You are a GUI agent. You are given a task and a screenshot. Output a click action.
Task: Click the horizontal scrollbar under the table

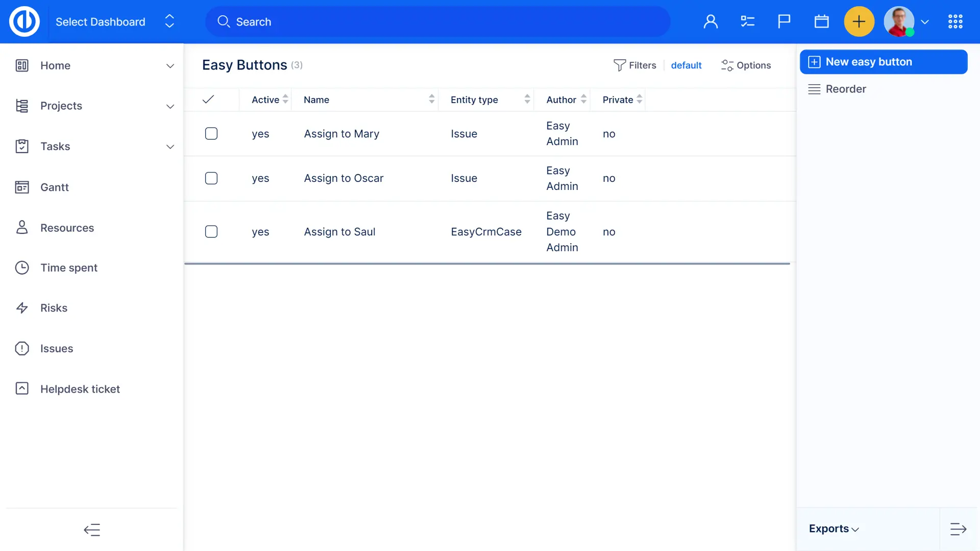coord(487,263)
